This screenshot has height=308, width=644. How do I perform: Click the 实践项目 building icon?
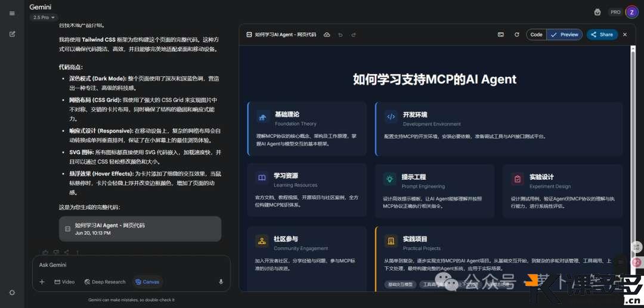(x=391, y=241)
